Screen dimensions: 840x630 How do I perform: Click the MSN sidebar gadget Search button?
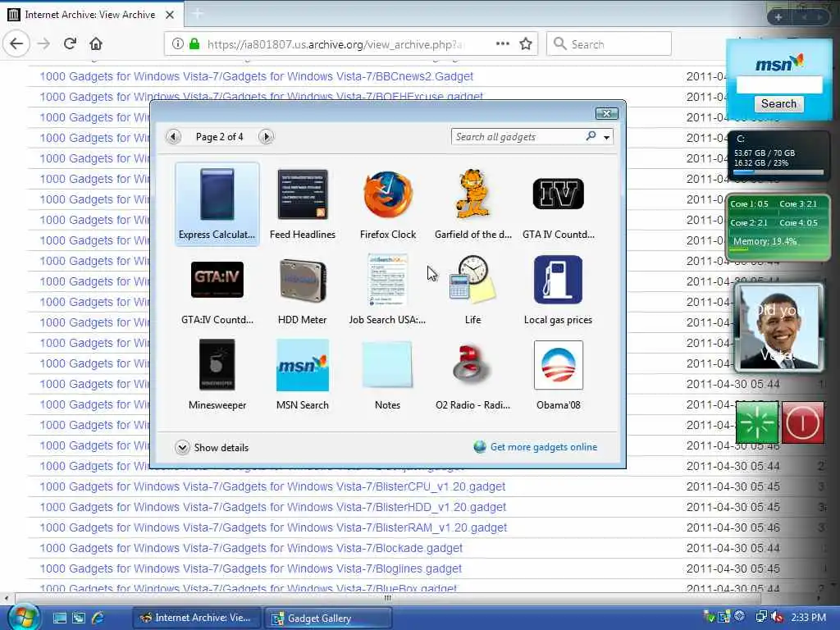click(x=778, y=103)
